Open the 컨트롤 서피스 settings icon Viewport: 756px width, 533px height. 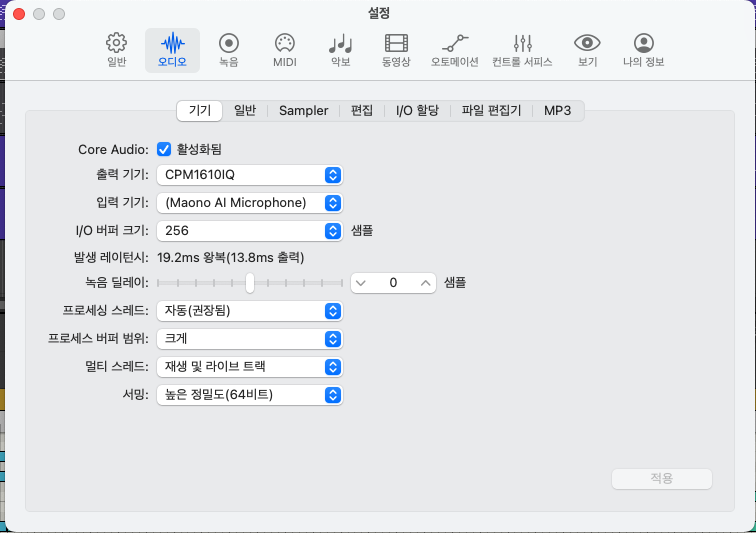(521, 49)
